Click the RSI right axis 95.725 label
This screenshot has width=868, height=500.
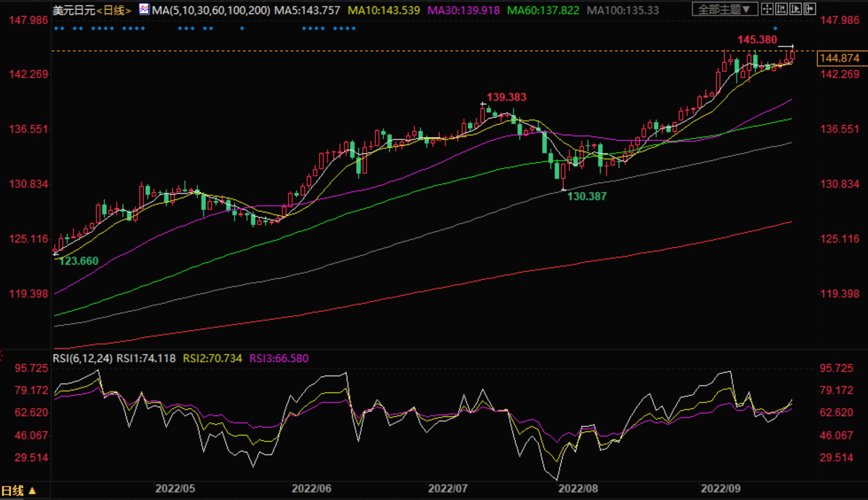[836, 368]
